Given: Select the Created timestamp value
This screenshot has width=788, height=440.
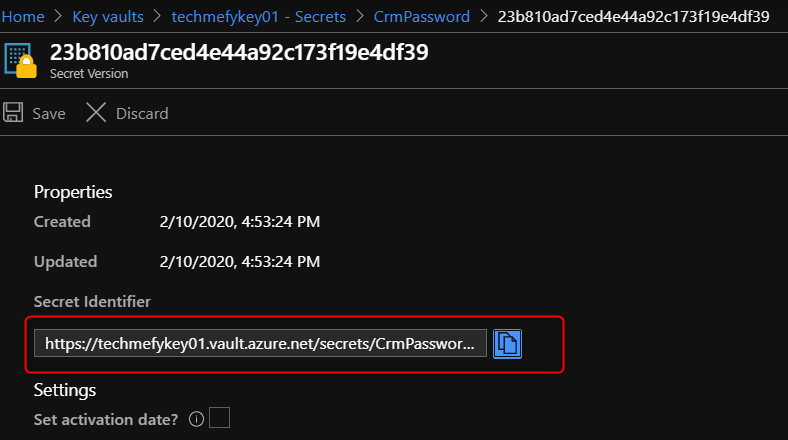Looking at the screenshot, I should (x=239, y=222).
